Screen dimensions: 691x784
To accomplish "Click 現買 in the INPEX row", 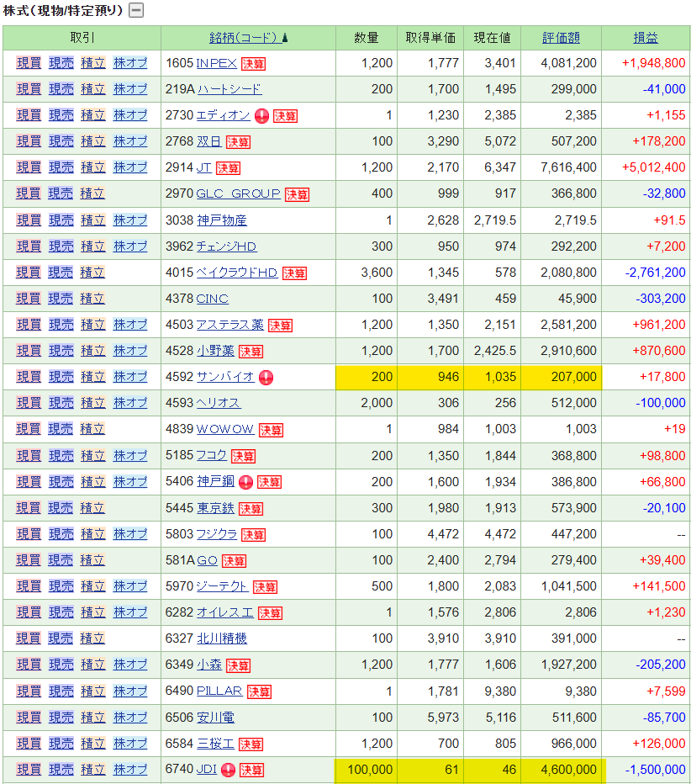I will [29, 63].
